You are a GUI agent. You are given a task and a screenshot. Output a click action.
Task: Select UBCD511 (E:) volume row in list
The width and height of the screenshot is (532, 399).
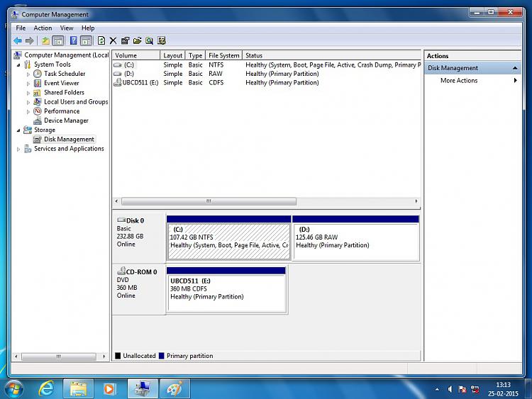pyautogui.click(x=267, y=82)
